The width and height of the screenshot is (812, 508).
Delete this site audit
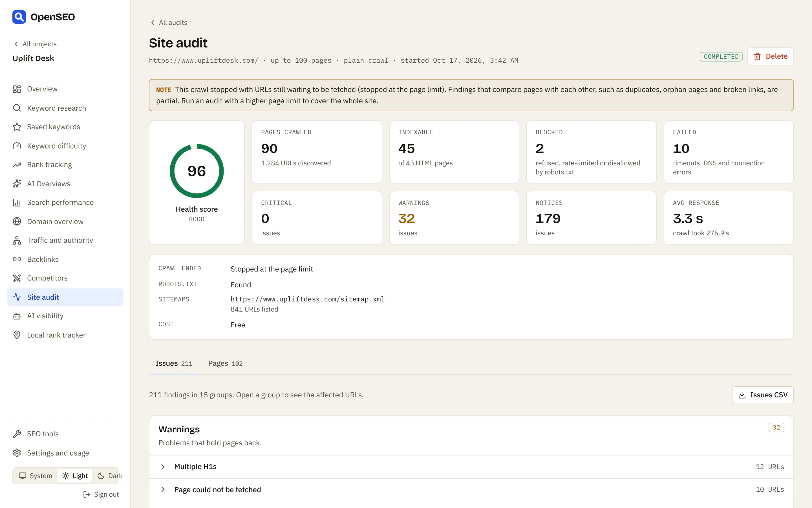point(770,56)
